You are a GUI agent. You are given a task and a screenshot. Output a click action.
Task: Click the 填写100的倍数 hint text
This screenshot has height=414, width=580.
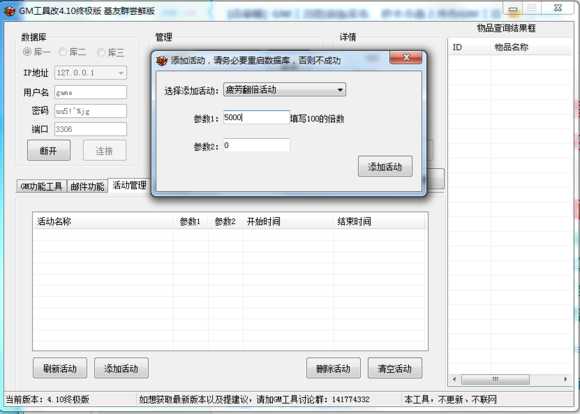[x=317, y=119]
